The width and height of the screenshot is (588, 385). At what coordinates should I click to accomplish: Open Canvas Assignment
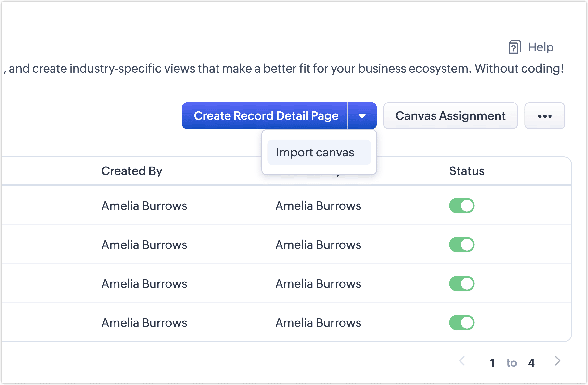(450, 116)
